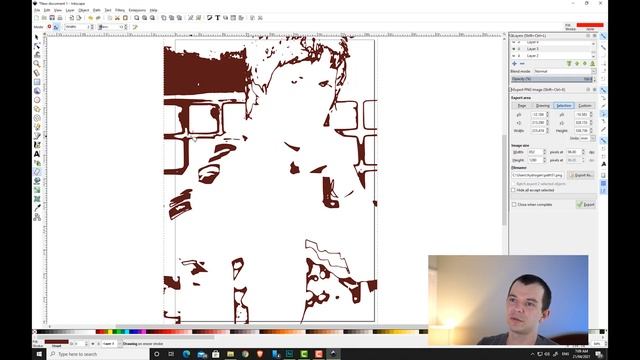Image resolution: width=640 pixels, height=360 pixels.
Task: Select the Paint Bucket tool
Action: click(37, 181)
